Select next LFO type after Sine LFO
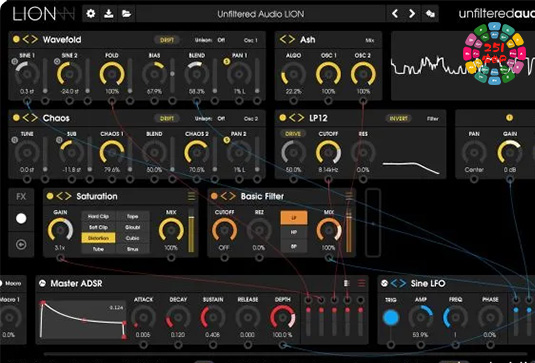 [403, 284]
